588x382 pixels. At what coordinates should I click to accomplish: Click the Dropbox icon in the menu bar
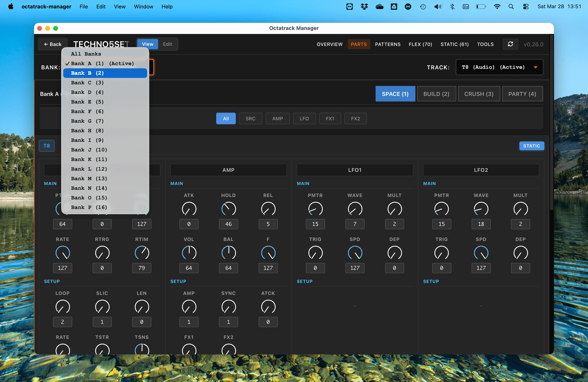[364, 6]
